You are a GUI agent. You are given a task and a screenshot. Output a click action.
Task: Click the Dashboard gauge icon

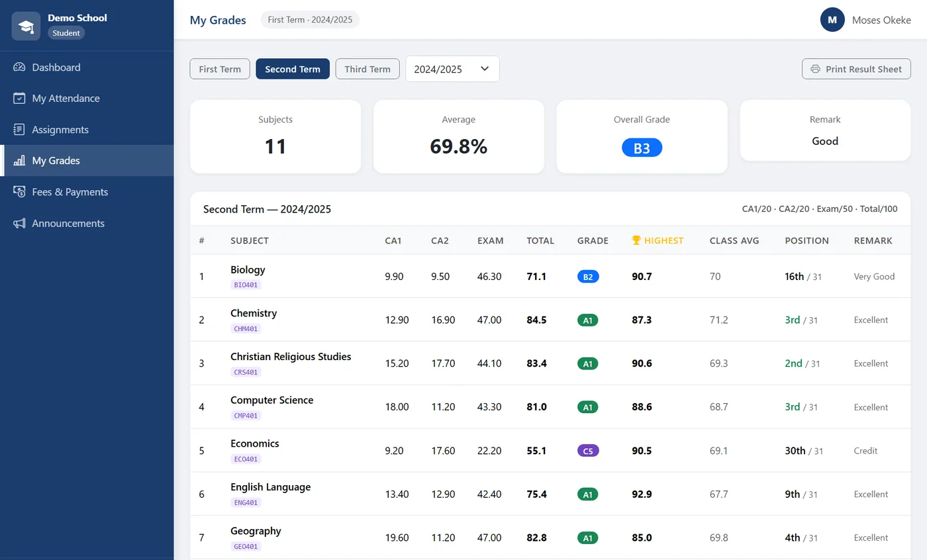(19, 67)
